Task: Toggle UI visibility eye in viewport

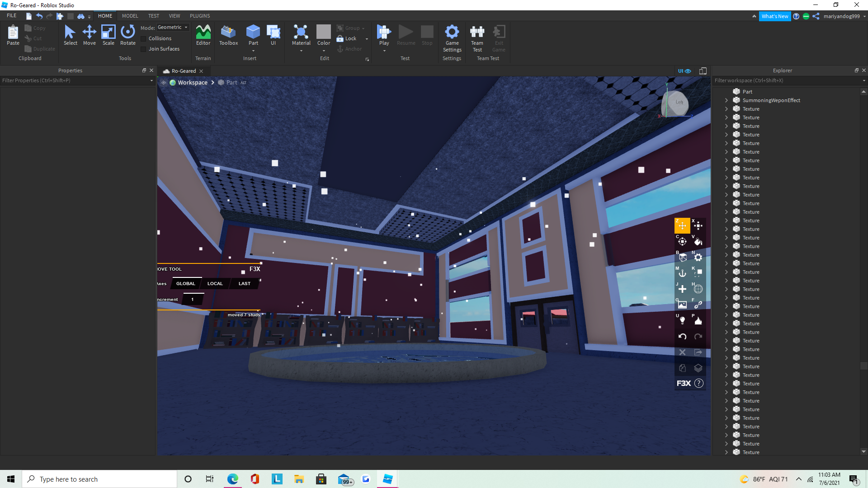Action: [684, 71]
